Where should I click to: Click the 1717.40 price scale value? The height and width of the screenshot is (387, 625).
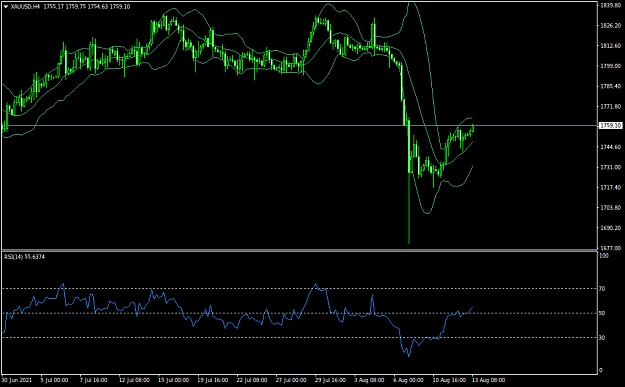[x=611, y=187]
